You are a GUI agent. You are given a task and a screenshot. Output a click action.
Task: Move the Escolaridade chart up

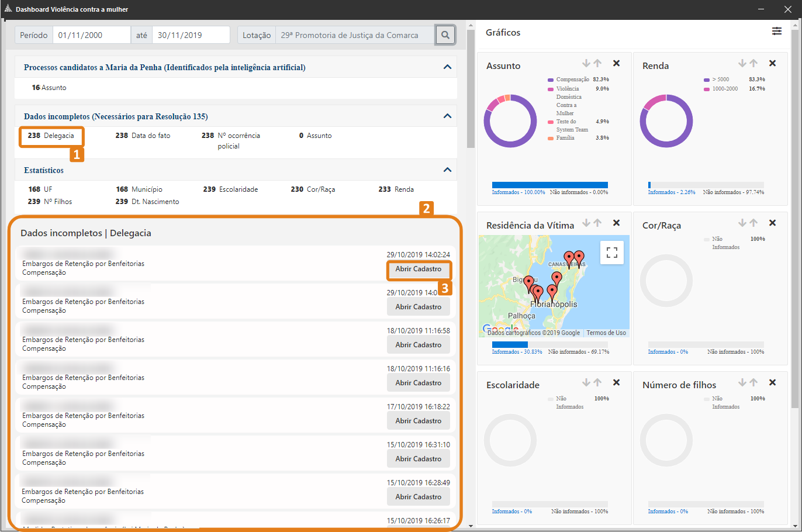point(597,382)
